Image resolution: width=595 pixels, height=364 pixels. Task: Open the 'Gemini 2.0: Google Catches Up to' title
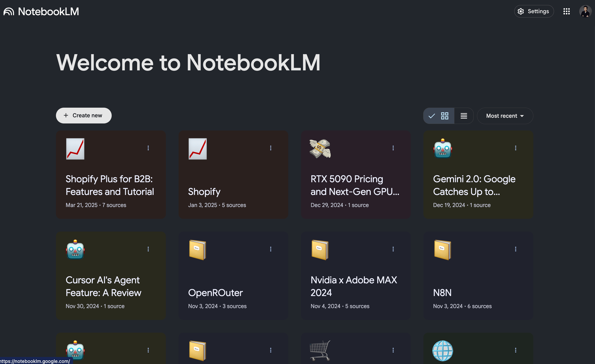point(474,185)
